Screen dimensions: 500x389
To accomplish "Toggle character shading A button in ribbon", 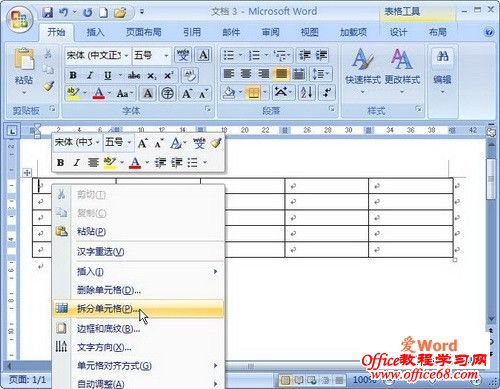I will [x=148, y=93].
